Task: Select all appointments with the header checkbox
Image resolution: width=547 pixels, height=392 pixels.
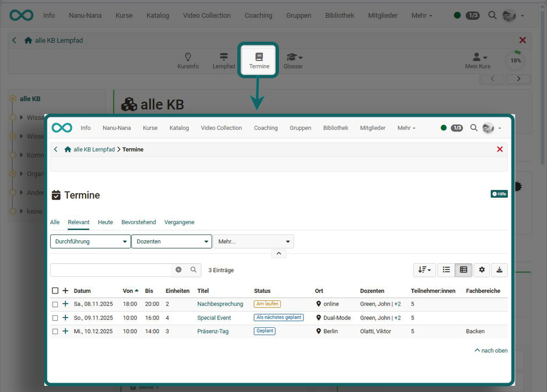Action: pos(55,291)
